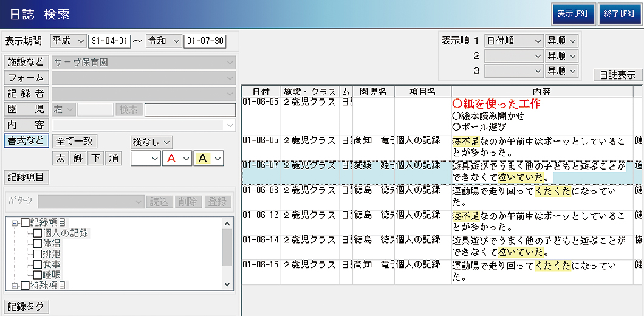The width and height of the screenshot is (644, 316).
Task: Click the 日付 column header
Action: tap(261, 91)
